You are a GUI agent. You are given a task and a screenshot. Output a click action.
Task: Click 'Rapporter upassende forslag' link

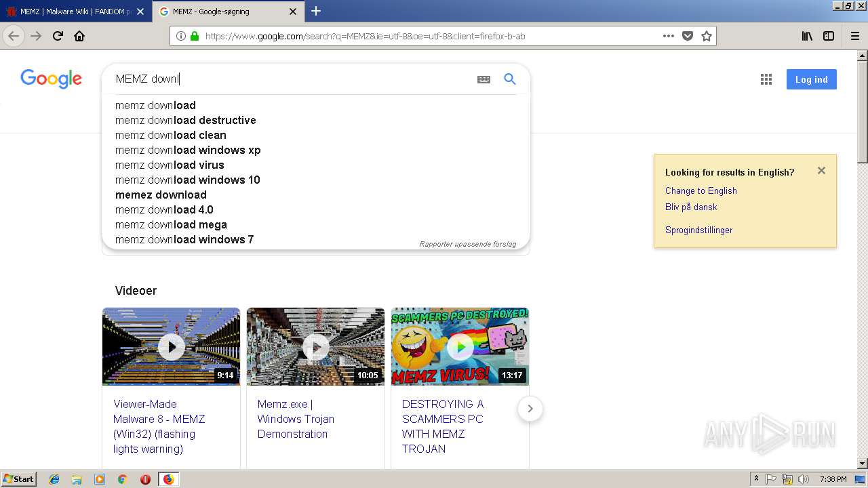pos(468,244)
